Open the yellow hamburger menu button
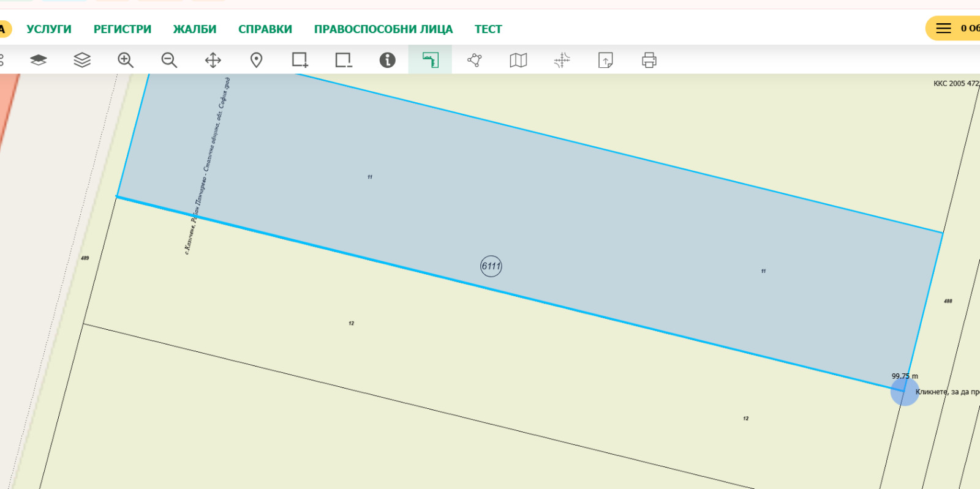 coord(953,28)
